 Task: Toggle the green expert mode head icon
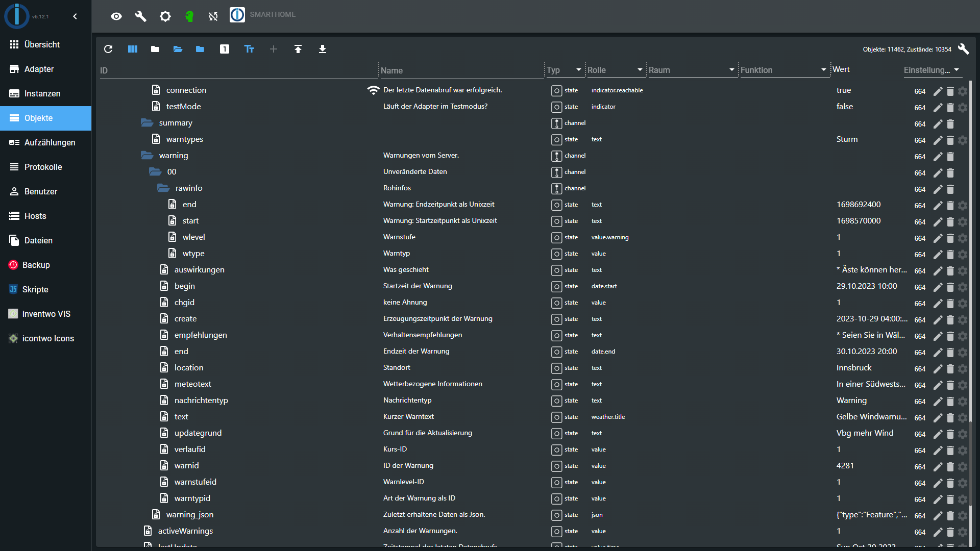click(x=189, y=16)
